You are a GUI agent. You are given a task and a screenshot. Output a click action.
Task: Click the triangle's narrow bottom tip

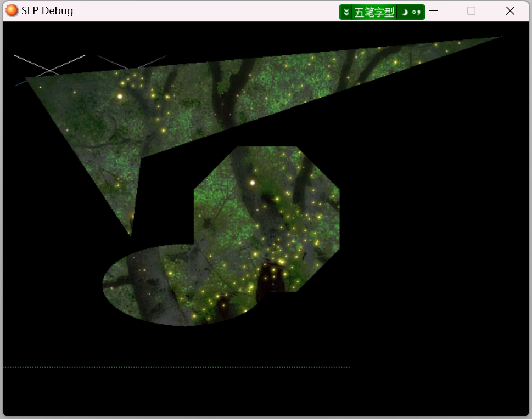pyautogui.click(x=130, y=232)
